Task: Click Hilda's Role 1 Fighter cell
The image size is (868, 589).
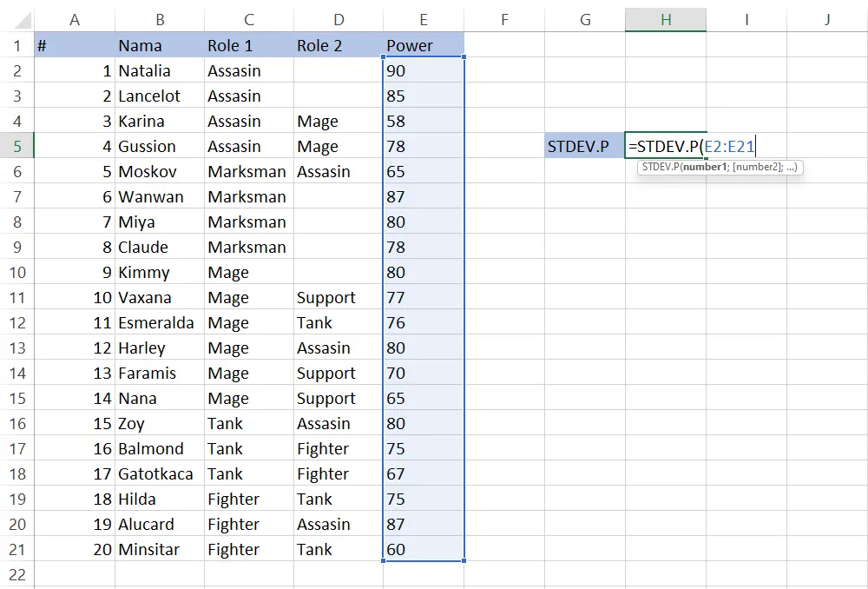Action: tap(249, 500)
